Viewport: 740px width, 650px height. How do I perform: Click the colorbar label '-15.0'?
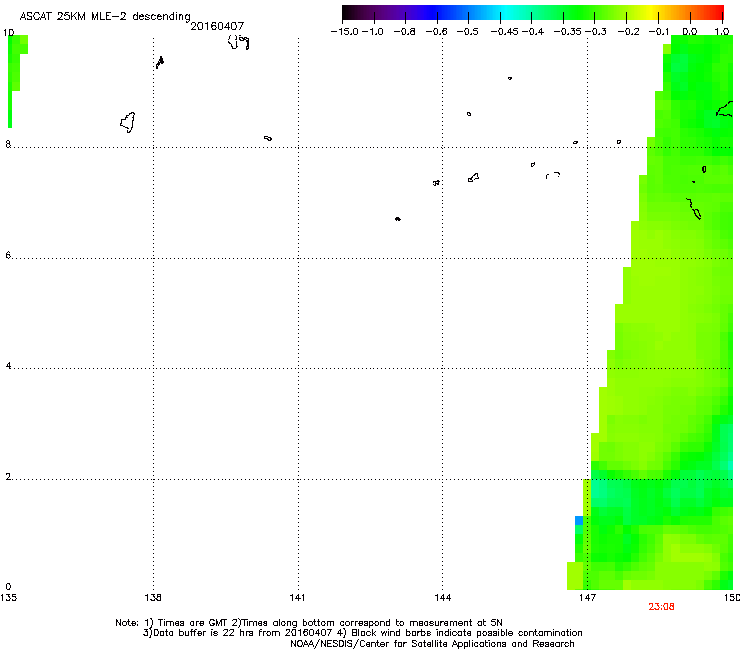click(345, 32)
